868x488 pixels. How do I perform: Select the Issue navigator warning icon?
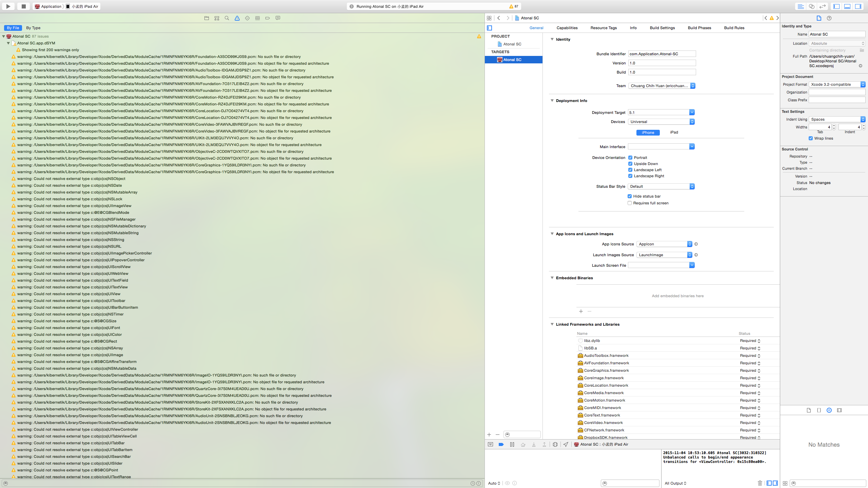(x=237, y=18)
